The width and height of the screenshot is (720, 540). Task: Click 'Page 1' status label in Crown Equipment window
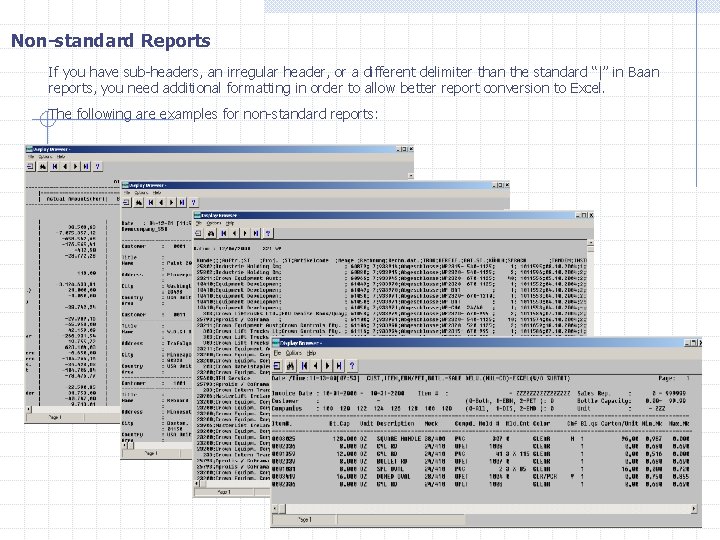224,492
